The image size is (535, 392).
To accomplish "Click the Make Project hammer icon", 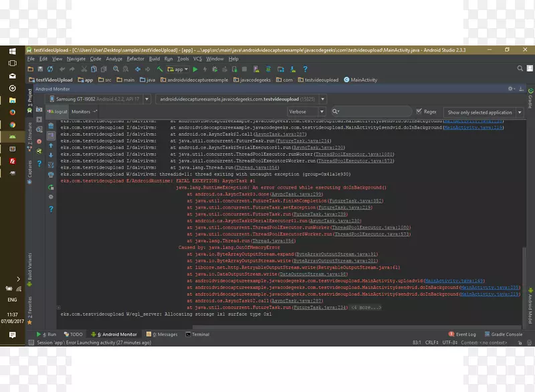I will pos(160,69).
